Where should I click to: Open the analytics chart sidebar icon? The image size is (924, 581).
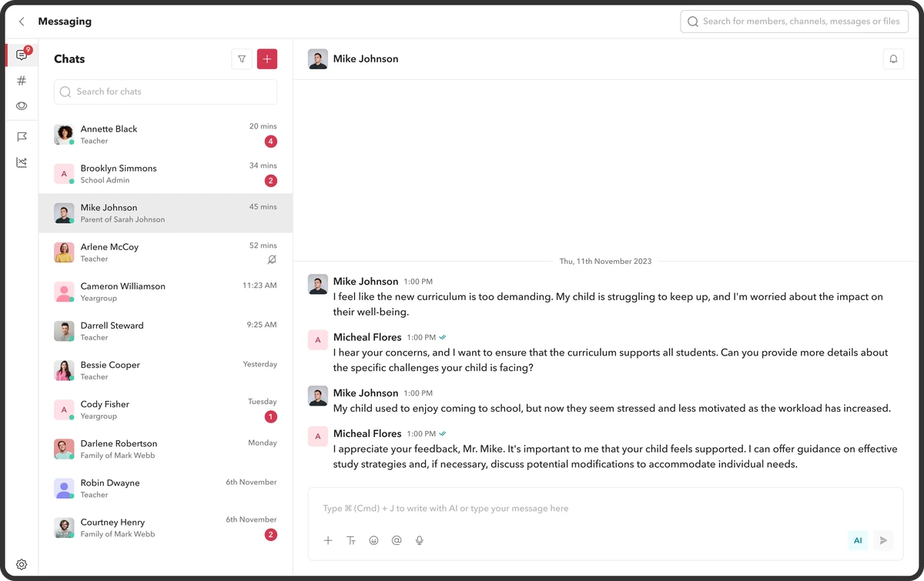tap(22, 162)
